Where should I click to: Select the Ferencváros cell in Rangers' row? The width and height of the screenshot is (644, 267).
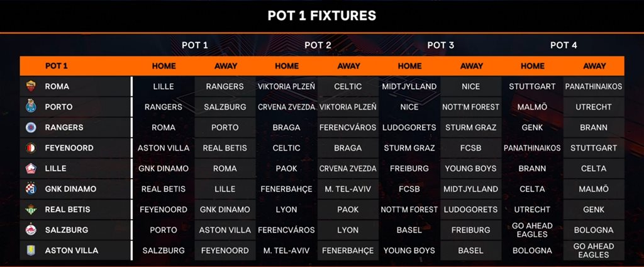coord(348,127)
